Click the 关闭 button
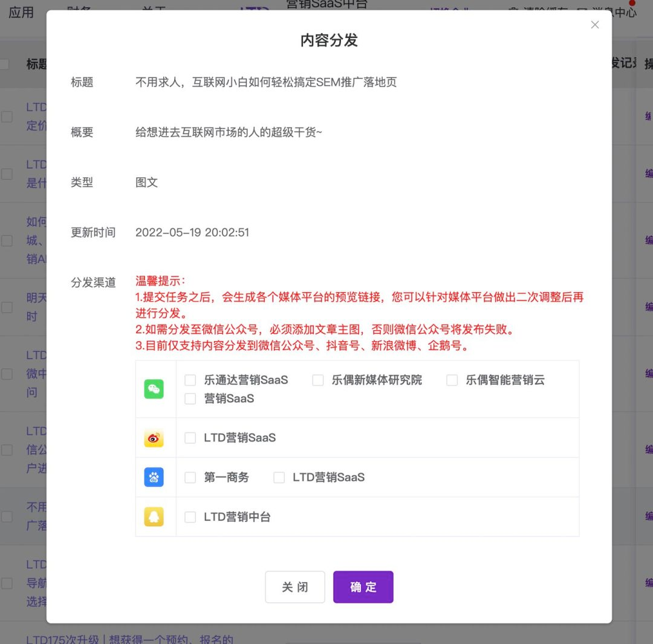The width and height of the screenshot is (653, 644). point(295,587)
